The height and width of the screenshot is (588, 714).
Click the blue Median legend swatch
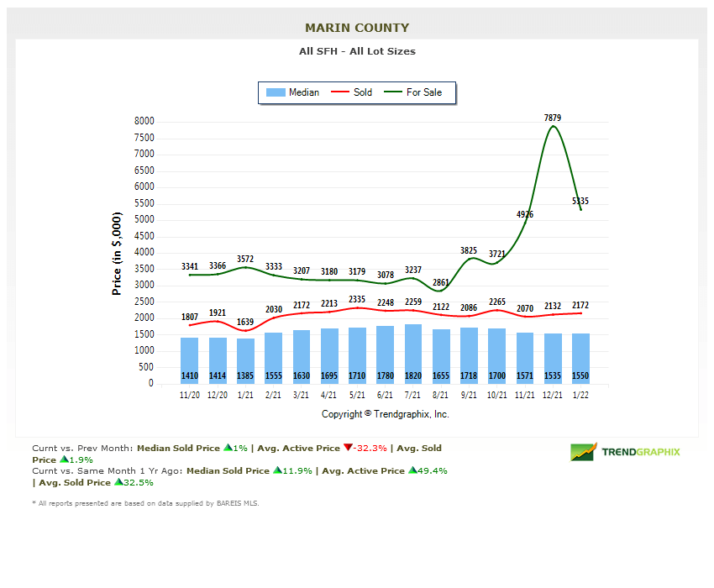pos(275,92)
